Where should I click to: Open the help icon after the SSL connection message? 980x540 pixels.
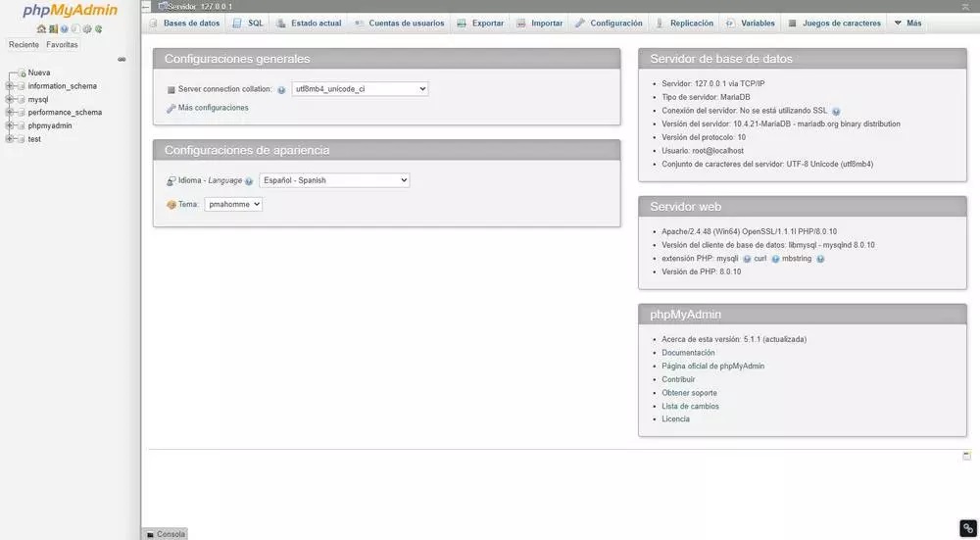tap(836, 112)
